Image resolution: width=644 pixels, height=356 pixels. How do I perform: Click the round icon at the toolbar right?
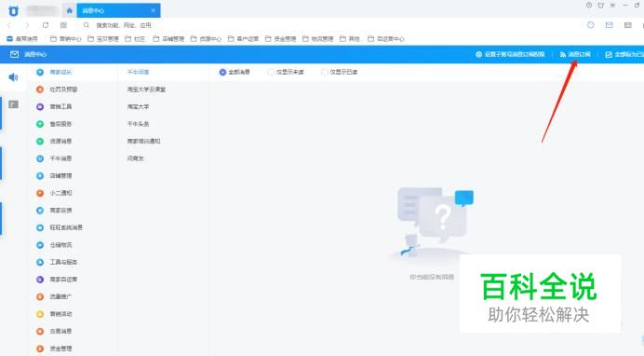[591, 25]
